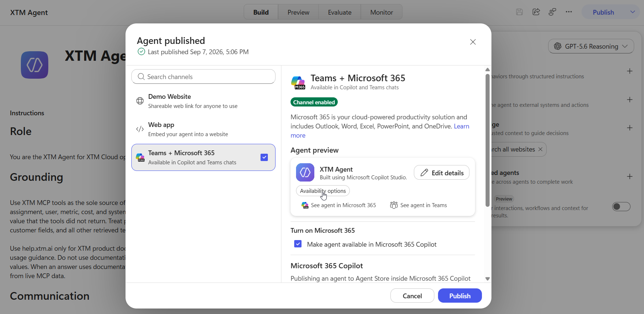This screenshot has width=644, height=314.
Task: Open the more options ellipsis menu
Action: pyautogui.click(x=569, y=12)
